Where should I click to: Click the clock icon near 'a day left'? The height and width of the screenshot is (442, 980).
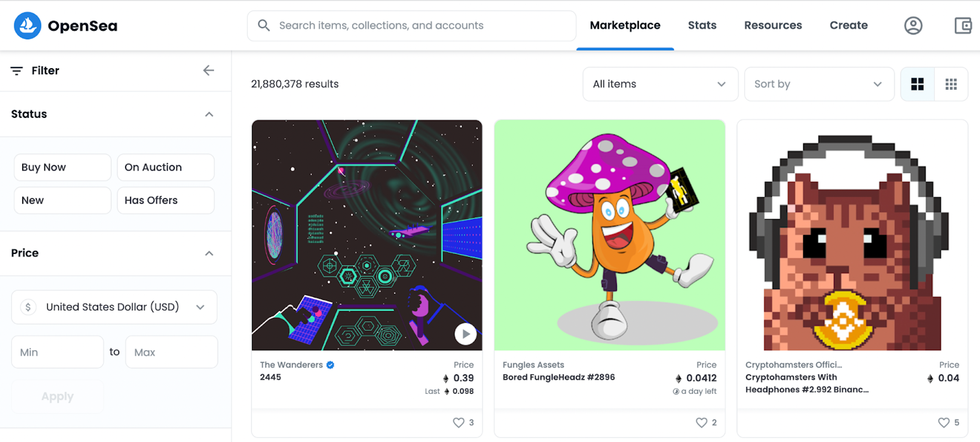676,391
